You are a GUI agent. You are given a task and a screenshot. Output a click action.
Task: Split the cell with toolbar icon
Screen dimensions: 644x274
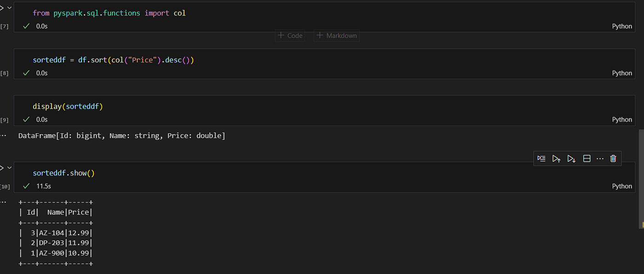click(586, 159)
